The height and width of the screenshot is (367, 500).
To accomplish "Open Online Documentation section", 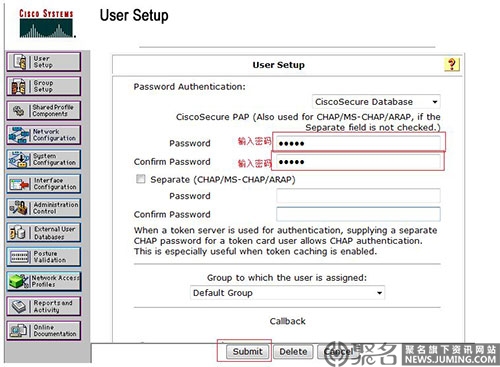I will 44,330.
